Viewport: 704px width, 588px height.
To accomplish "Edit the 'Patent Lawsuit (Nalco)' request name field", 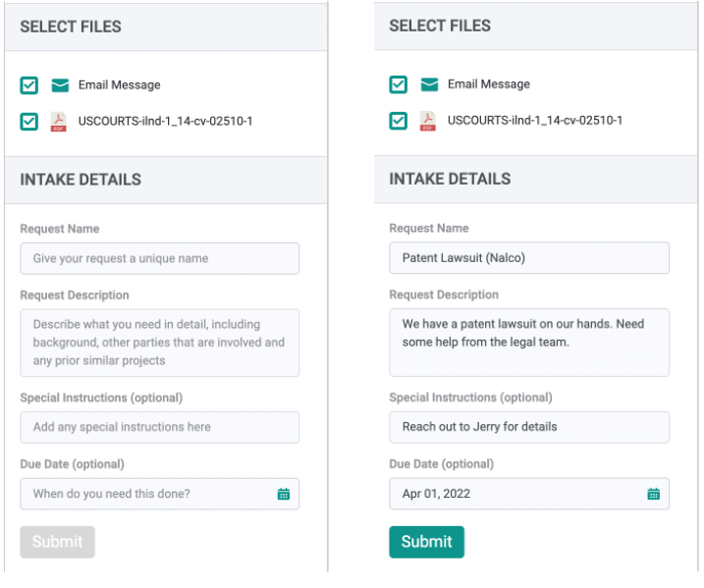I will pos(528,258).
